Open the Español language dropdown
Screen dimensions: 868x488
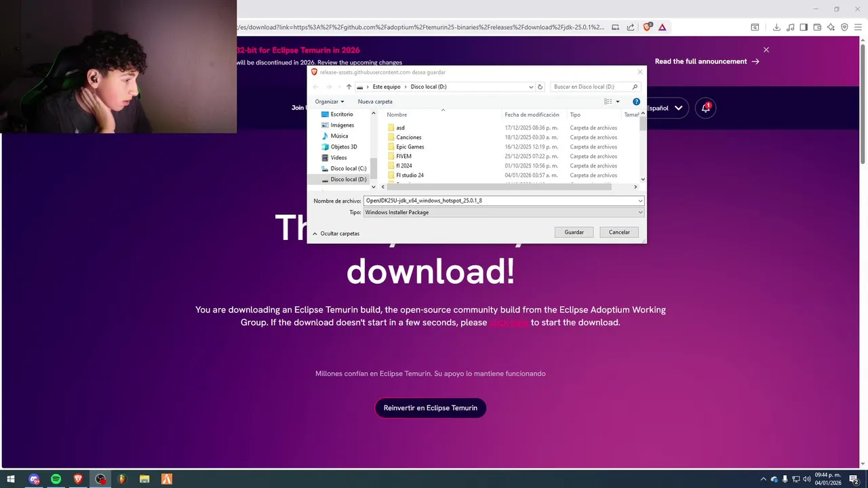point(665,108)
